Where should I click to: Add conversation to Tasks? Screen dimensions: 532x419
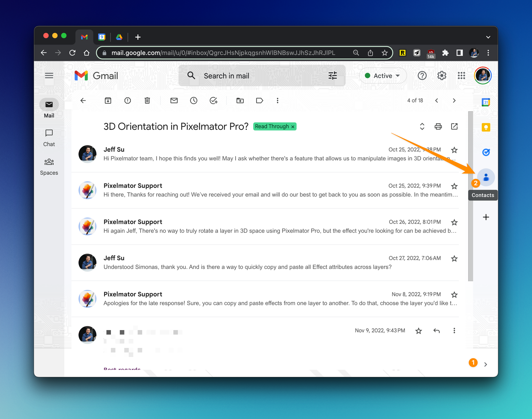tap(214, 100)
